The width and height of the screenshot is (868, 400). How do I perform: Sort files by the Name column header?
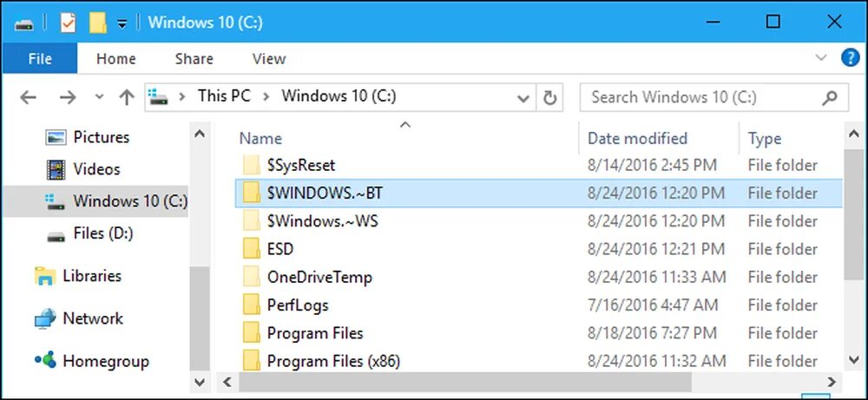(x=260, y=138)
